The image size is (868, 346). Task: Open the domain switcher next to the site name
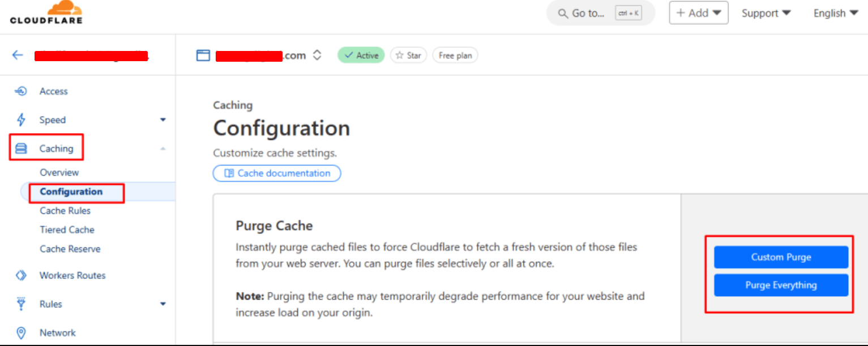(318, 55)
